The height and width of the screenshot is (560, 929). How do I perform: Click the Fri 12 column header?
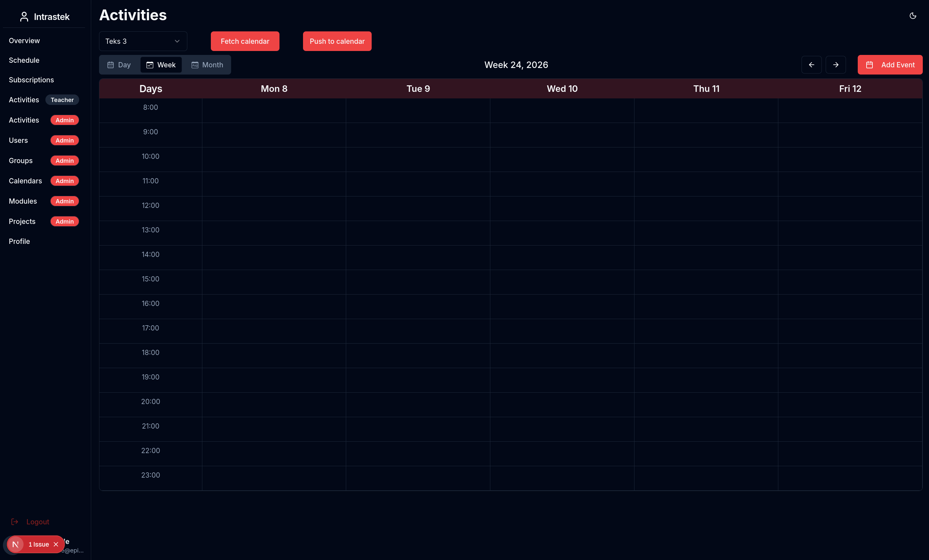[x=850, y=89]
